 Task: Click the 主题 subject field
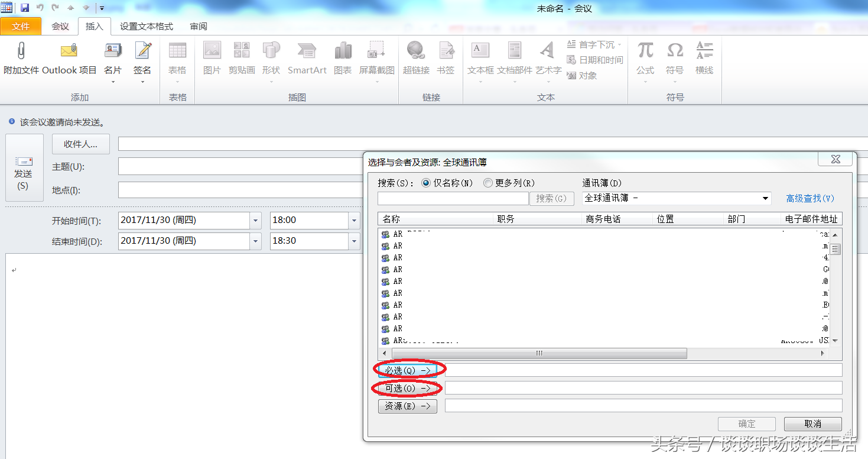coord(239,166)
